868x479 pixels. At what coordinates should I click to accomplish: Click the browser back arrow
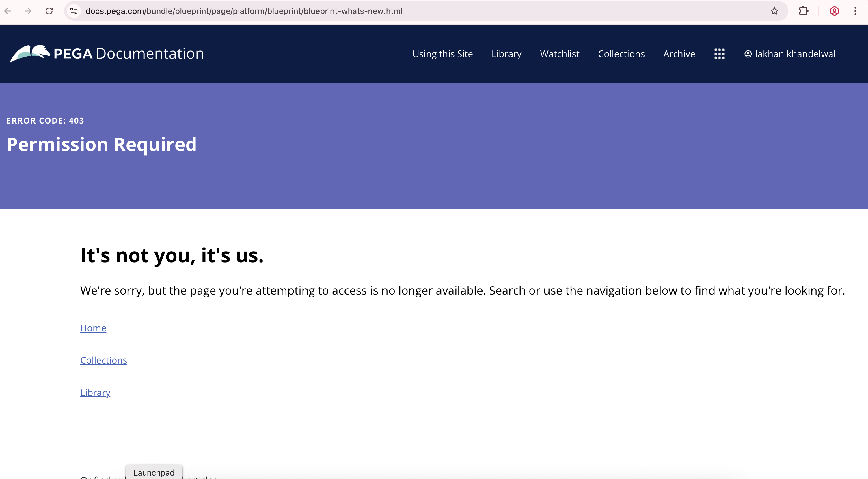(8, 11)
